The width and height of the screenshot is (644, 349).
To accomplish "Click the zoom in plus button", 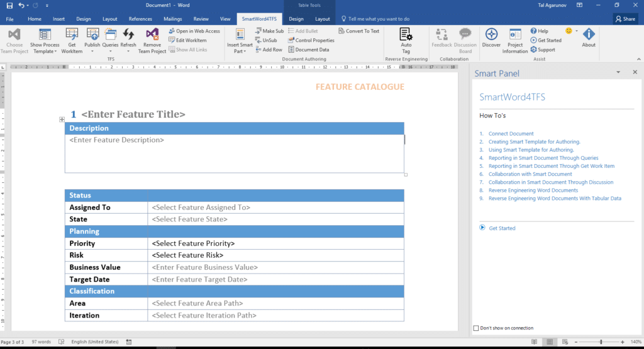I will [x=622, y=341].
